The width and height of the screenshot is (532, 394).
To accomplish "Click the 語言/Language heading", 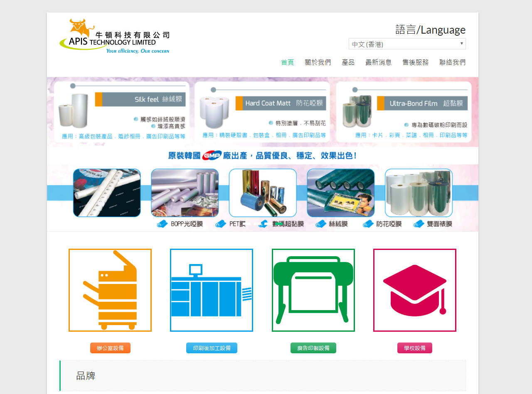I will click(x=430, y=29).
